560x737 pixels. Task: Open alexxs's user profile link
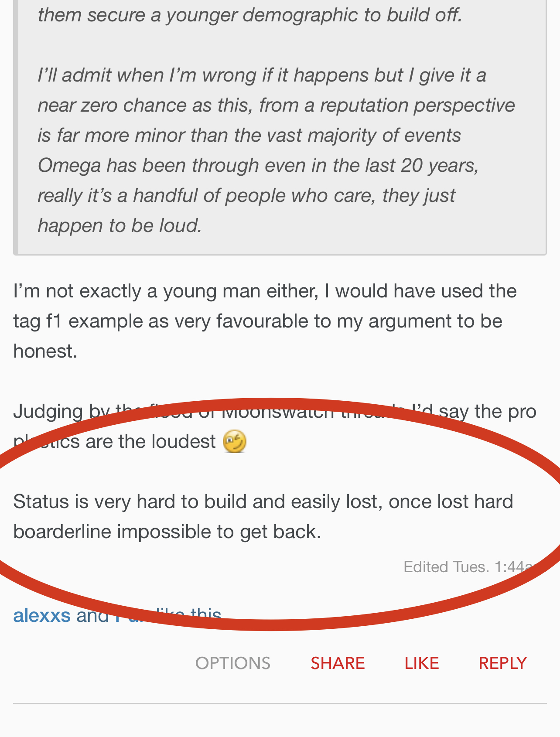click(x=42, y=615)
